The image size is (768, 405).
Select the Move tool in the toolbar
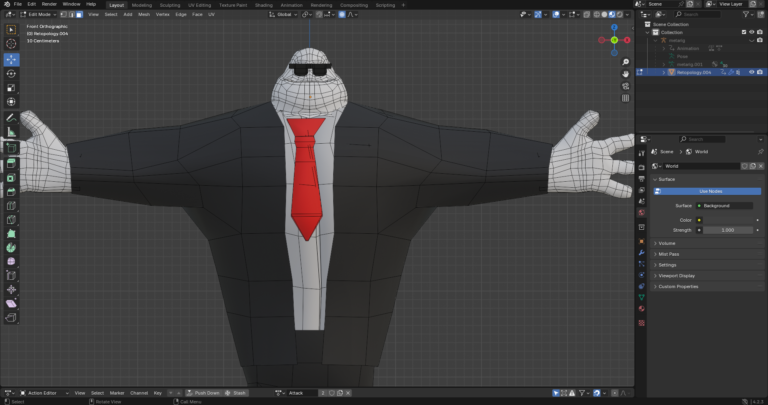click(x=11, y=59)
